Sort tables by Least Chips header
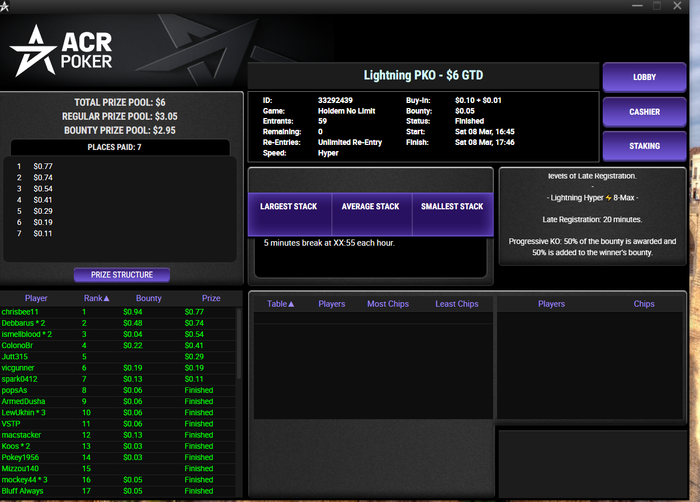 click(x=457, y=304)
